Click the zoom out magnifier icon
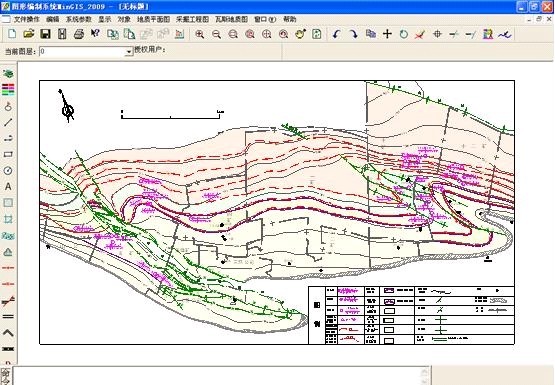Screen dimensions: 555x385 click(x=216, y=34)
